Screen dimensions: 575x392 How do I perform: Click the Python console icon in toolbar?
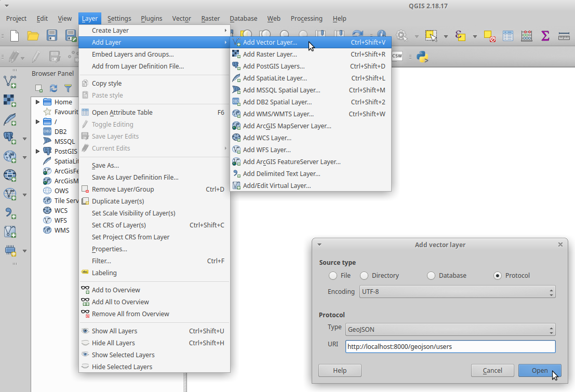click(423, 56)
